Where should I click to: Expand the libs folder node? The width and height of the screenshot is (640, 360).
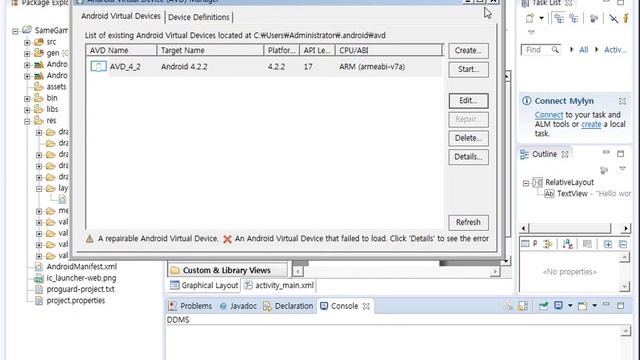click(27, 110)
